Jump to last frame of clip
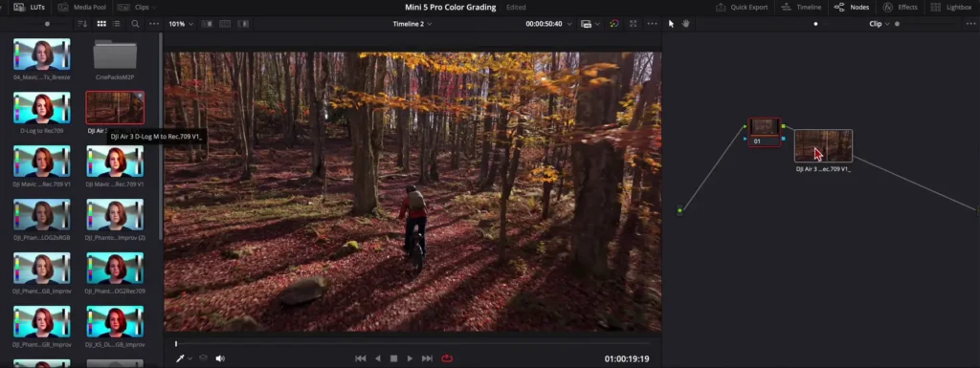This screenshot has height=368, width=980. [428, 358]
